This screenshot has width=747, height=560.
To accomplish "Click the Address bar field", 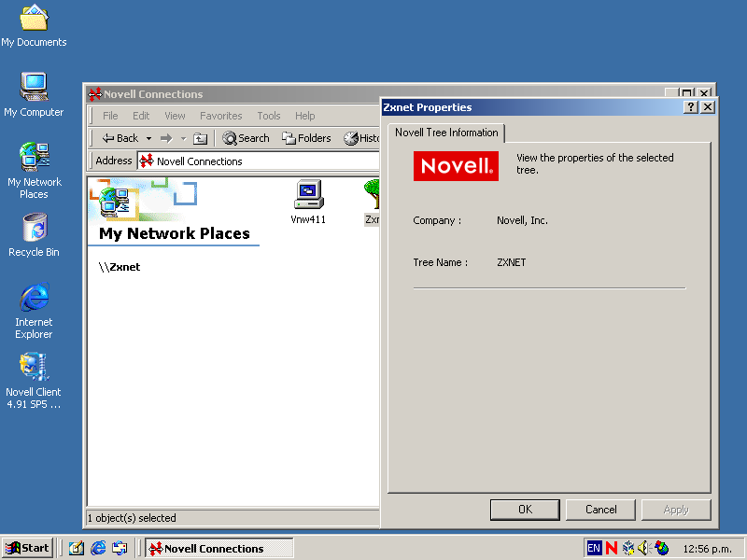I will pyautogui.click(x=259, y=161).
